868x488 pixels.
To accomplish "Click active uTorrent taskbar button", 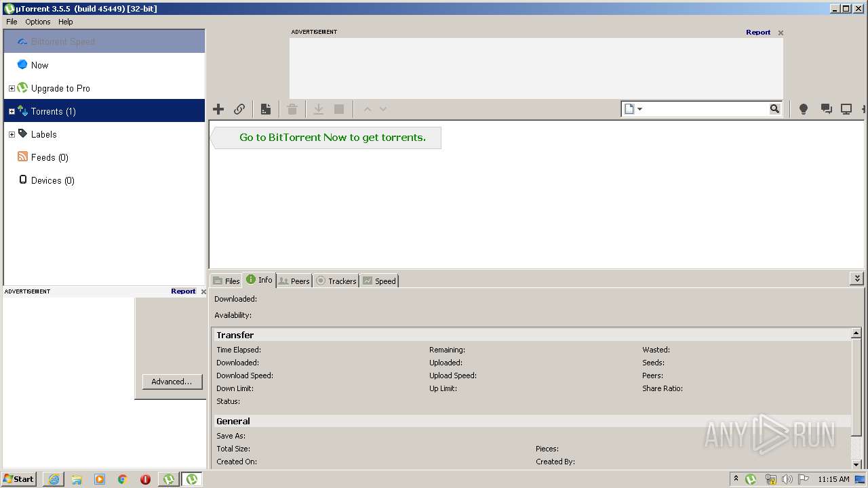I will coord(192,479).
